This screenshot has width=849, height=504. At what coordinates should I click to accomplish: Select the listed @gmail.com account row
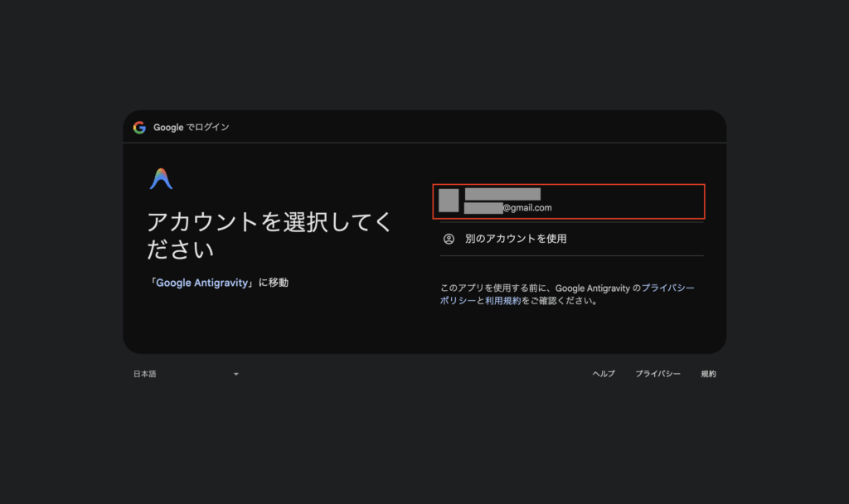[569, 201]
